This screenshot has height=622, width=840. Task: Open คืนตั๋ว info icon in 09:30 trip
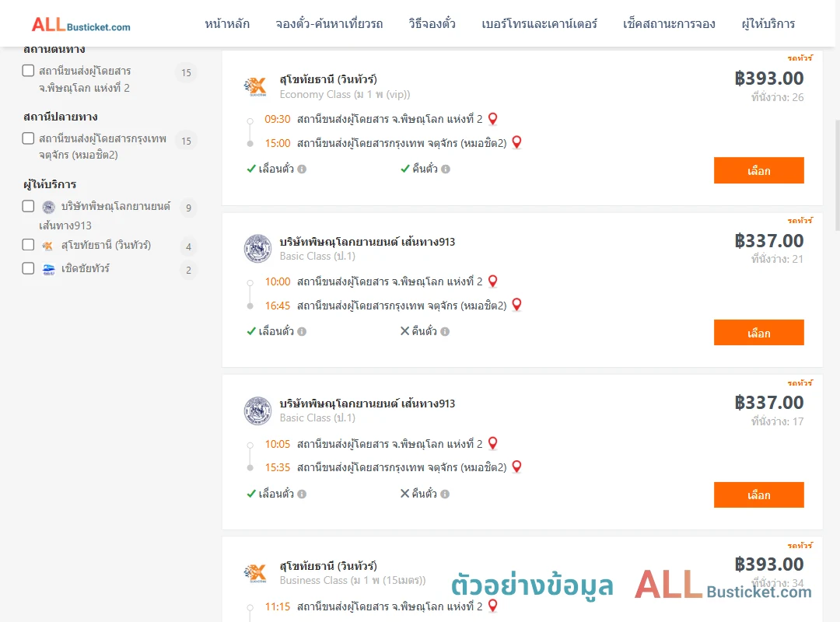coord(446,169)
